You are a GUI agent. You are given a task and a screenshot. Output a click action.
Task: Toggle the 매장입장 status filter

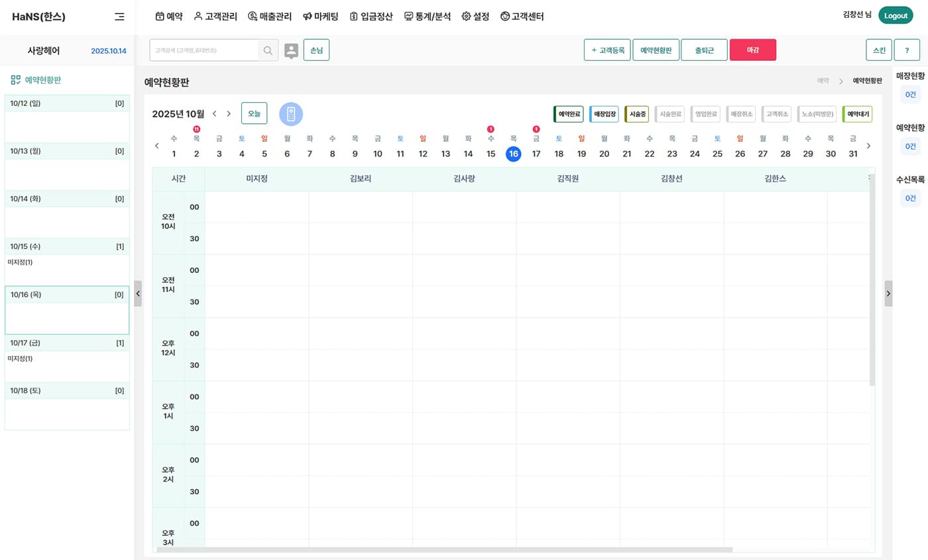(605, 114)
